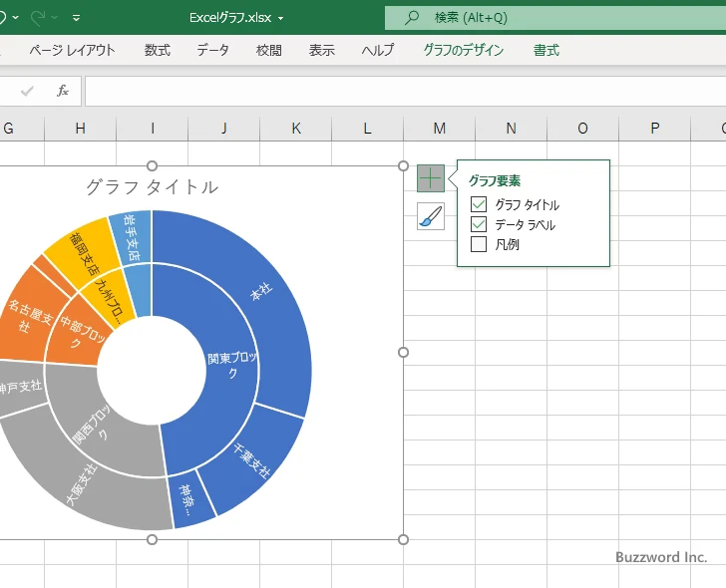This screenshot has height=588, width=726.
Task: Switch to the グラフのデザイン tab
Action: [x=463, y=50]
